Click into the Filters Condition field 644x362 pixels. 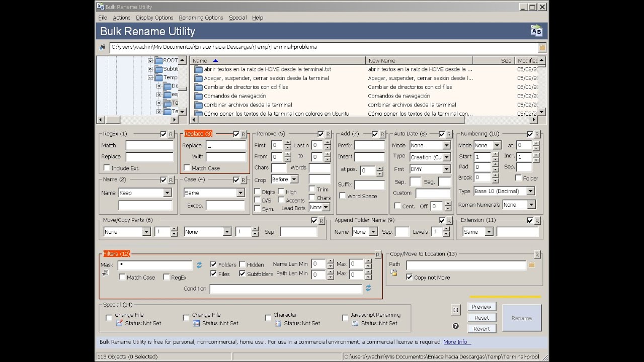[x=286, y=289]
